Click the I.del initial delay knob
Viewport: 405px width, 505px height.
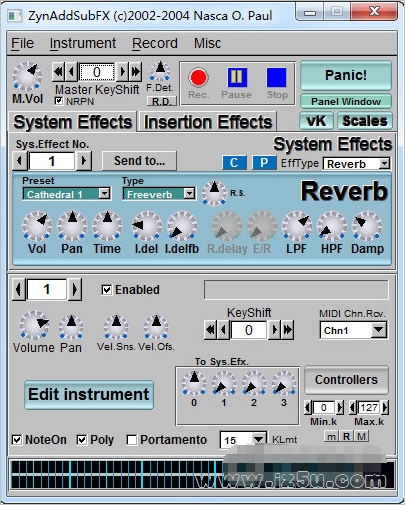point(147,226)
